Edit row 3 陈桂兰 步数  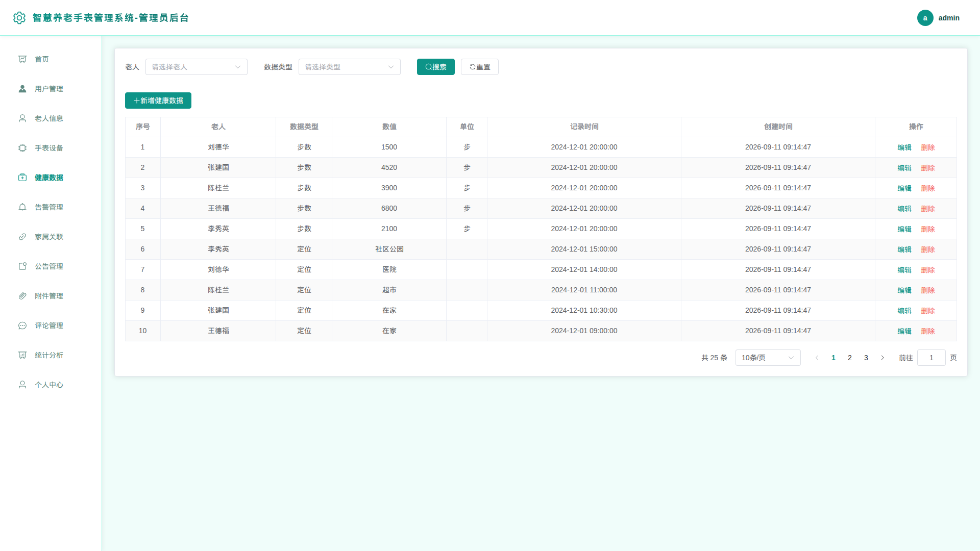pyautogui.click(x=904, y=188)
